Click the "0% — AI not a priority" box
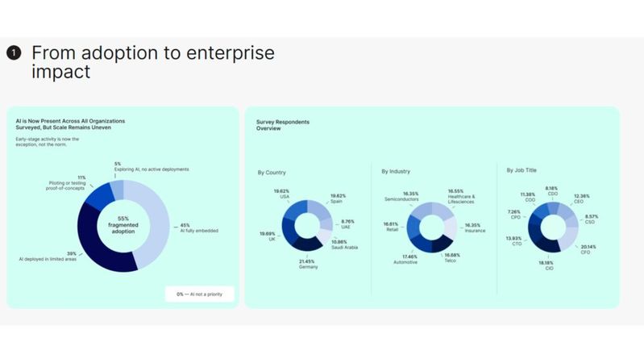Viewport: 644px width, 363px height. (200, 294)
